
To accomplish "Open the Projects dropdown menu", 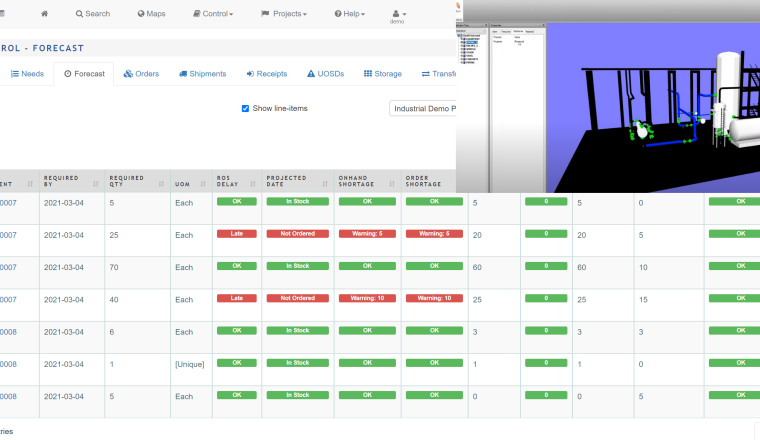I will click(x=284, y=14).
